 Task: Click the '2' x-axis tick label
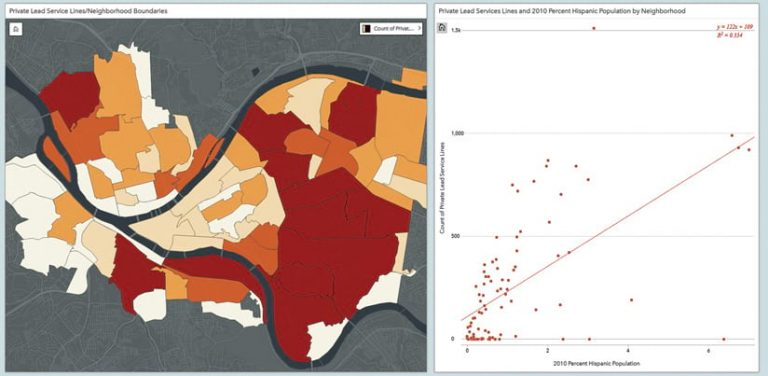click(548, 351)
